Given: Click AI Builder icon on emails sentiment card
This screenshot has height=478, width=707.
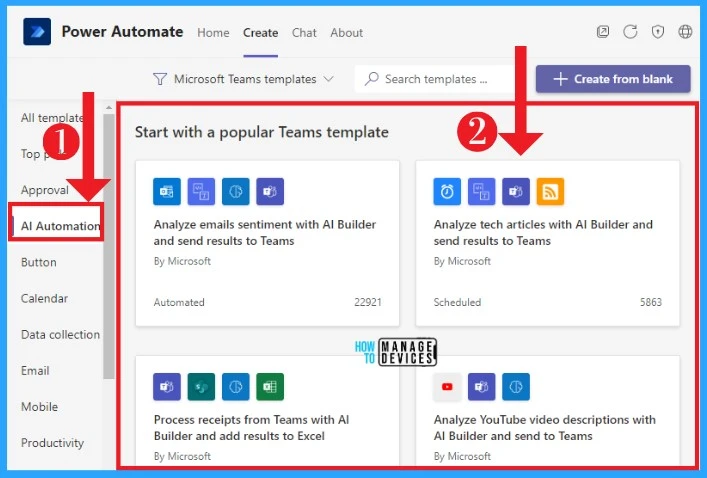Looking at the screenshot, I should [235, 191].
